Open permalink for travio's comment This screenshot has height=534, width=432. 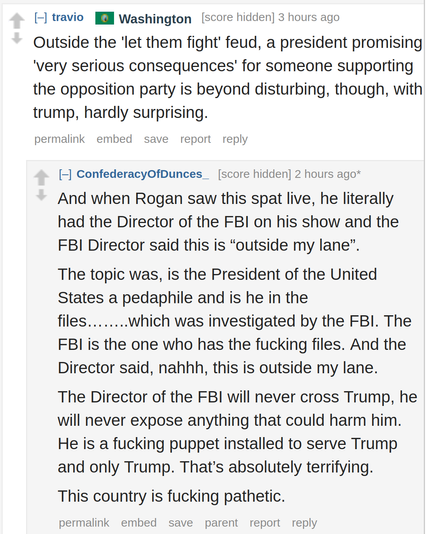(59, 139)
